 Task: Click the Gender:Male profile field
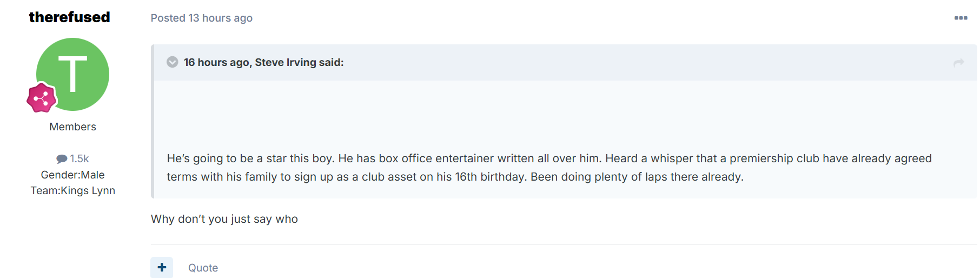[x=72, y=175]
